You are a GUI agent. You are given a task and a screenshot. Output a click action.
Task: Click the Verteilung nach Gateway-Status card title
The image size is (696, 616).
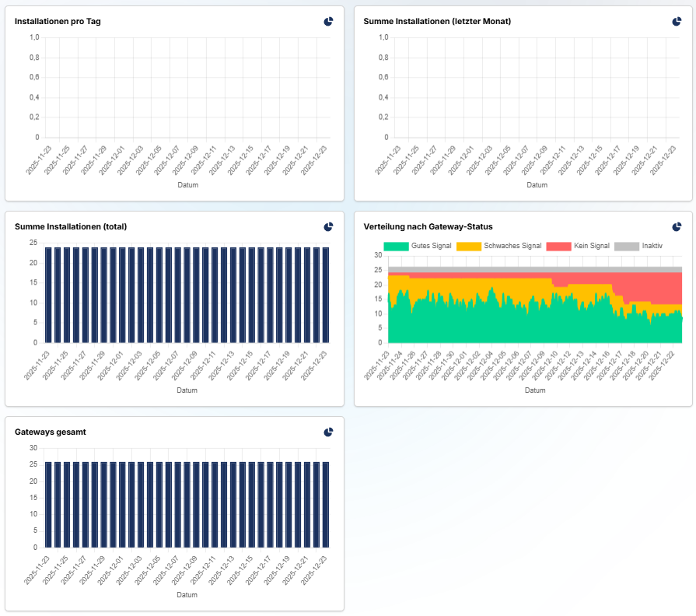[428, 226]
